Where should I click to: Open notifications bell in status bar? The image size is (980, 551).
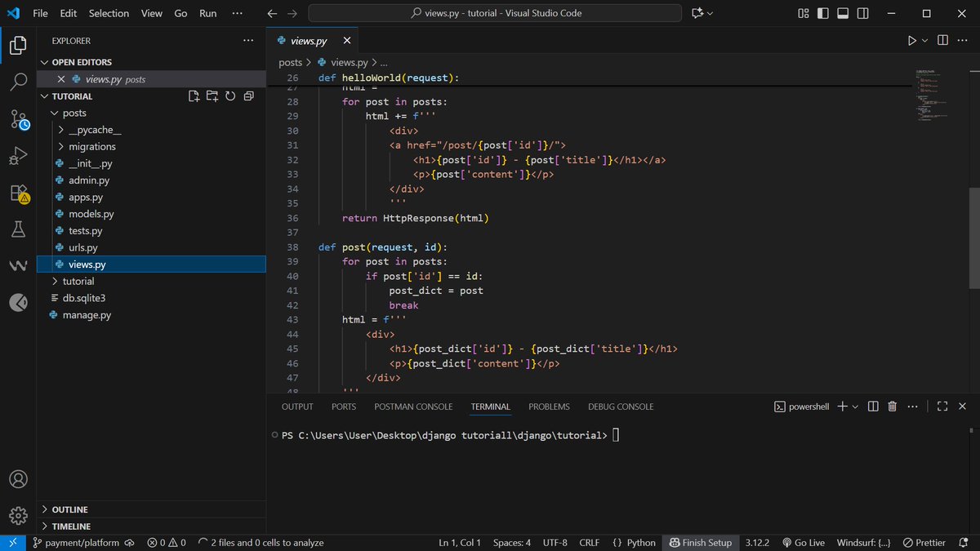click(963, 543)
